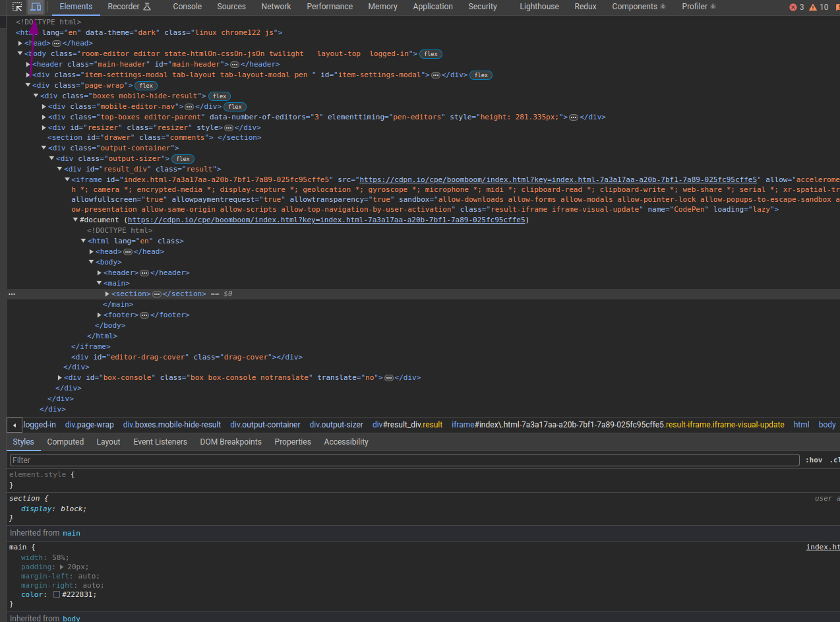The image size is (840, 622).
Task: Click the flex badge beside output-sizer div
Action: (183, 159)
